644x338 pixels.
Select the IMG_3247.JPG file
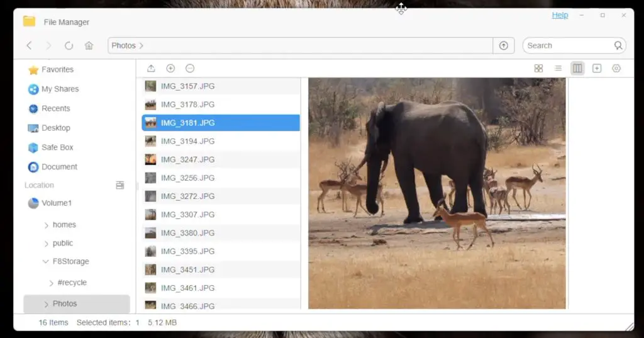click(187, 159)
